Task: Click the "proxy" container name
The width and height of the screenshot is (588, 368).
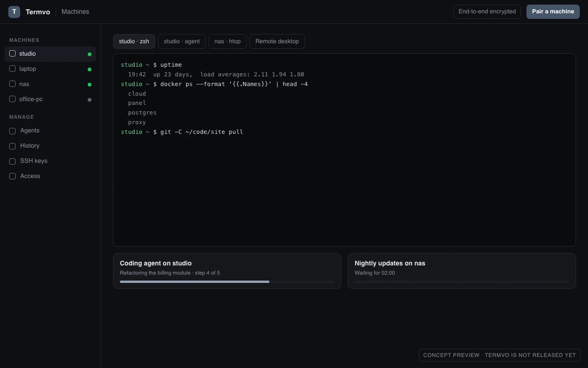Action: pyautogui.click(x=137, y=122)
